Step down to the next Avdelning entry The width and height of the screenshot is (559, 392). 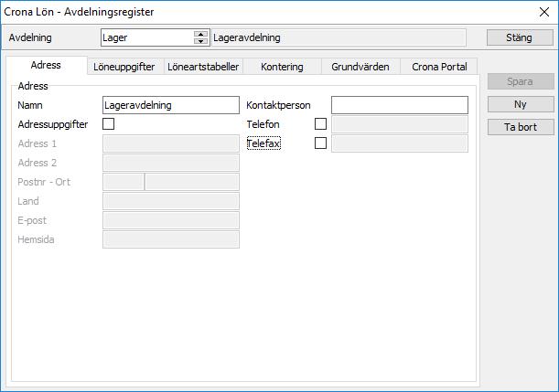coord(200,41)
